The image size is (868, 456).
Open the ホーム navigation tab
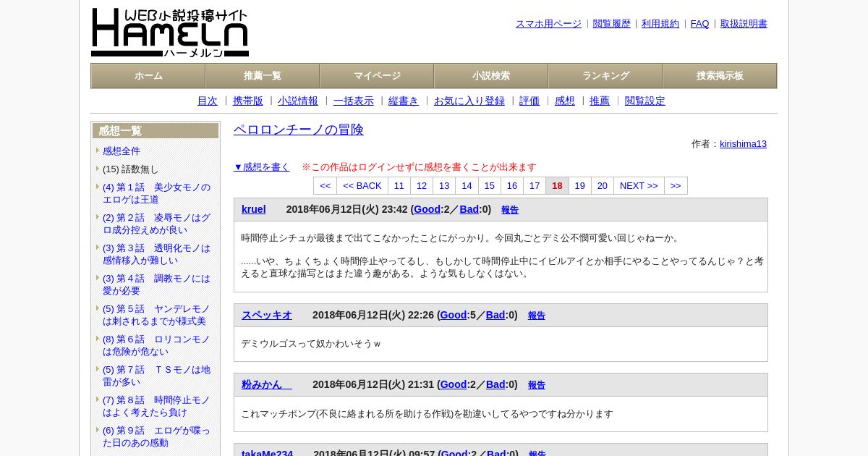[148, 76]
